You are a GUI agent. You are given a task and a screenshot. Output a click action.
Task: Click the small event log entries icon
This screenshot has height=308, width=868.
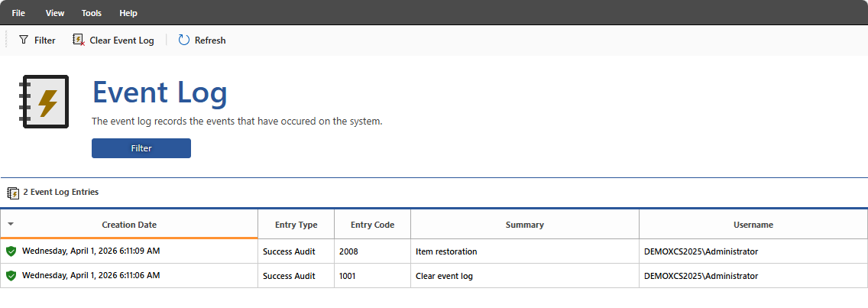click(x=13, y=193)
